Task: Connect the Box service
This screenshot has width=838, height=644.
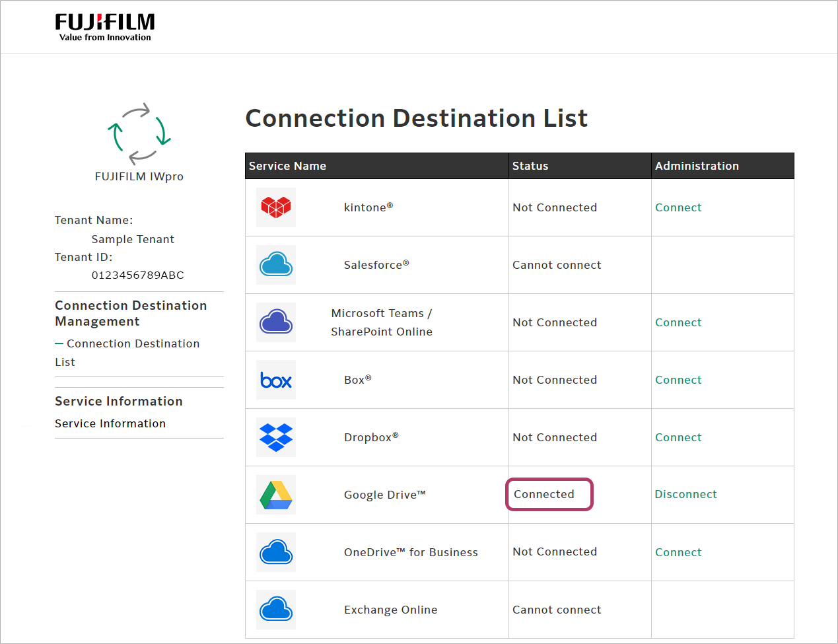Action: tap(678, 380)
